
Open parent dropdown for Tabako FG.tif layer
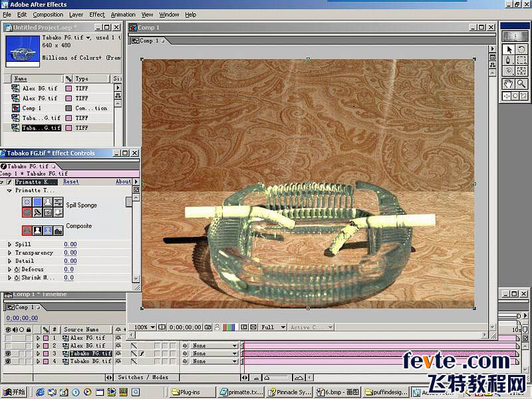tap(214, 354)
